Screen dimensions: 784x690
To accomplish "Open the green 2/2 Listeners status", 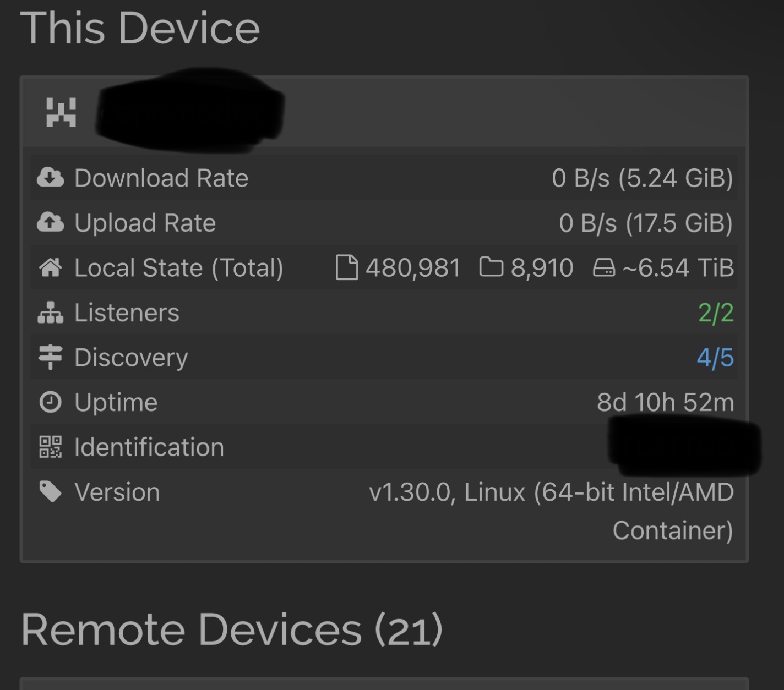I will (716, 313).
